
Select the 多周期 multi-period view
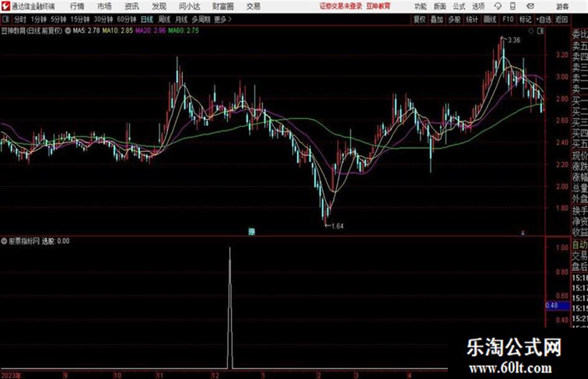[x=201, y=19]
